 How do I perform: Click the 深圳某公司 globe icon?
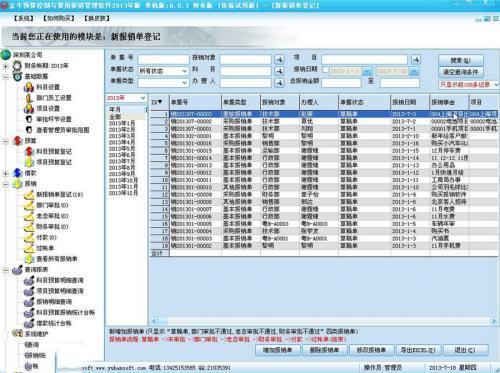point(6,55)
